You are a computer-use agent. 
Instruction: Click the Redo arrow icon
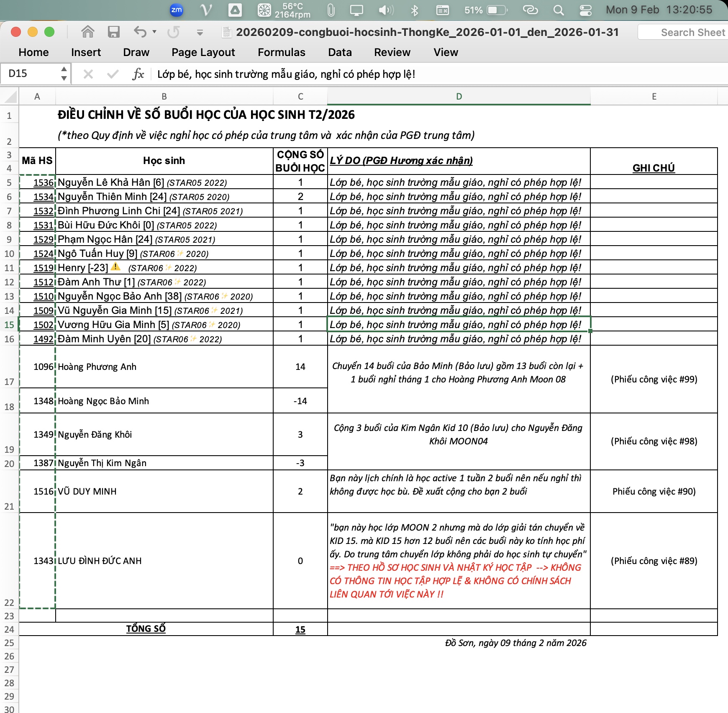click(x=173, y=32)
